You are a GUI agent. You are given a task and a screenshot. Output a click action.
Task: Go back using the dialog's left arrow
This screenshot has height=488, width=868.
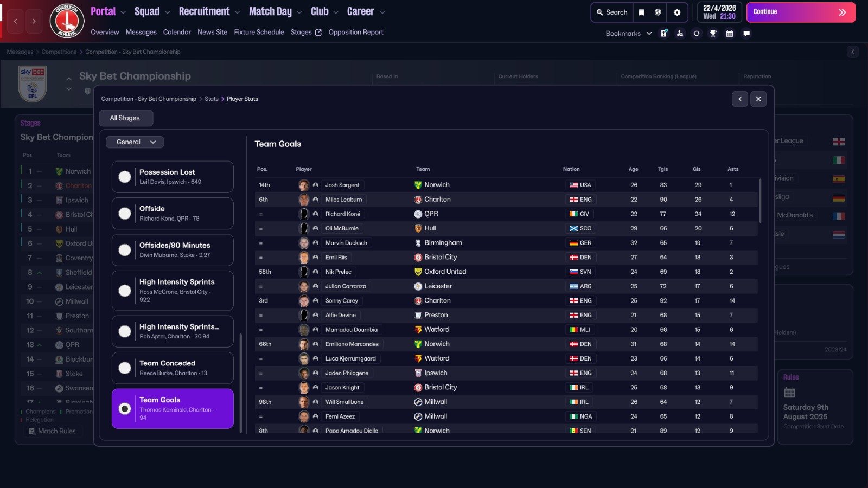(x=740, y=99)
